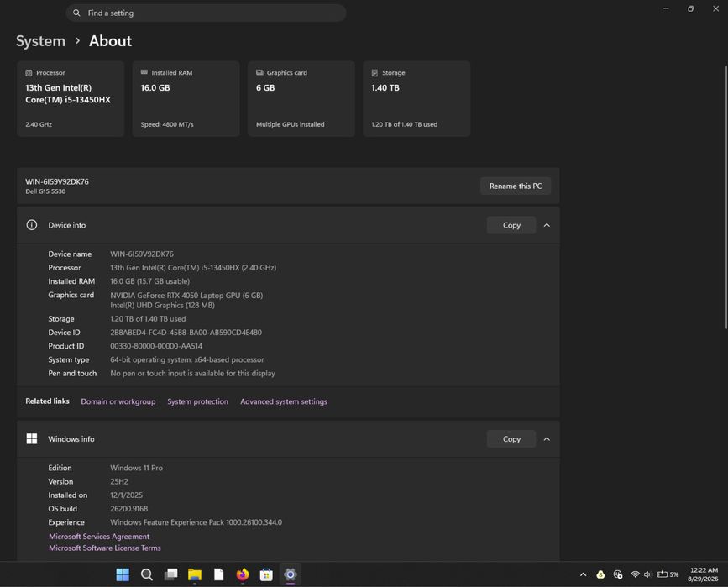Select the Device ID value text

(186, 333)
